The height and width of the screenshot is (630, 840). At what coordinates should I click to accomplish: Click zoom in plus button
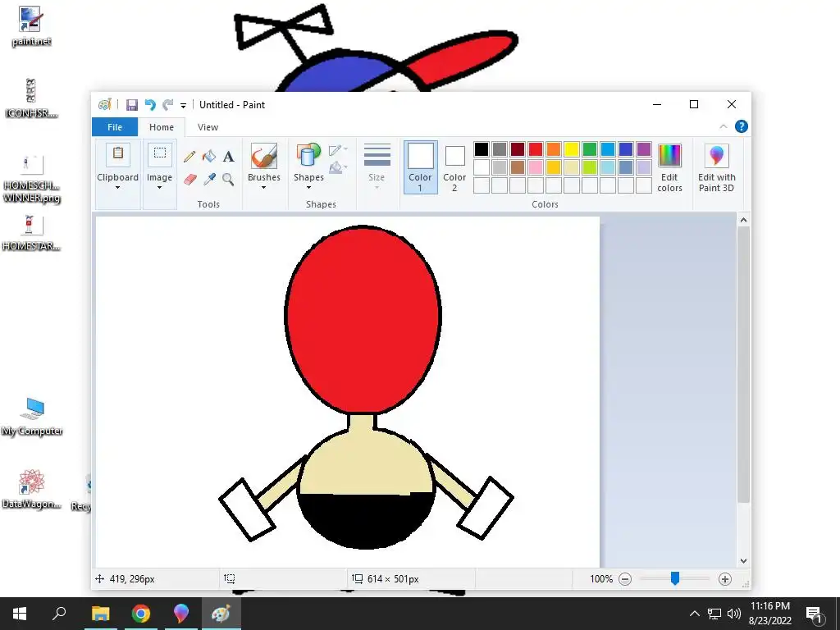[x=725, y=579]
